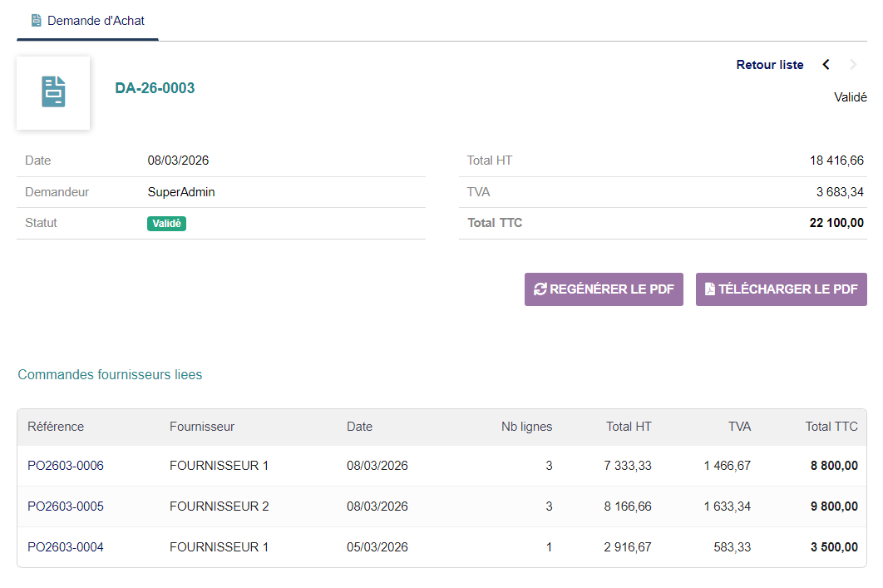Click the refresh icon on Regénérer button
This screenshot has width=883, height=588.
click(540, 289)
